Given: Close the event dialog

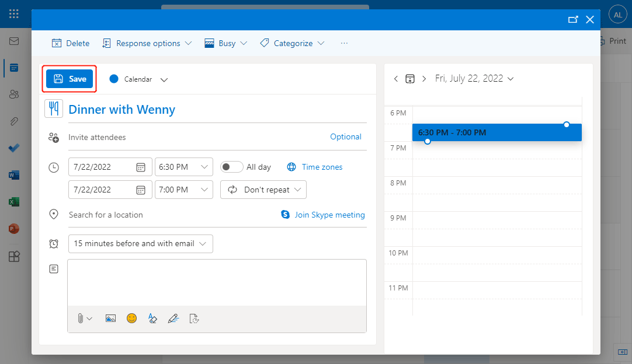Looking at the screenshot, I should tap(590, 19).
